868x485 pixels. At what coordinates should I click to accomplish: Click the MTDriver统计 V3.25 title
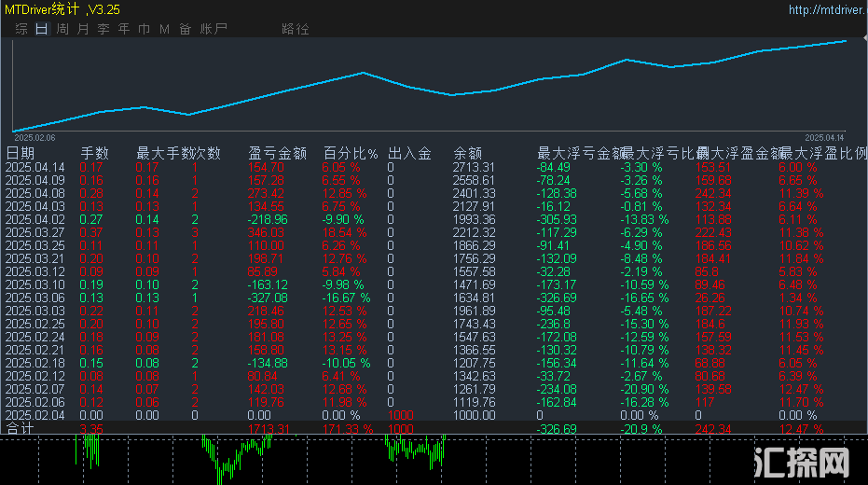point(62,9)
